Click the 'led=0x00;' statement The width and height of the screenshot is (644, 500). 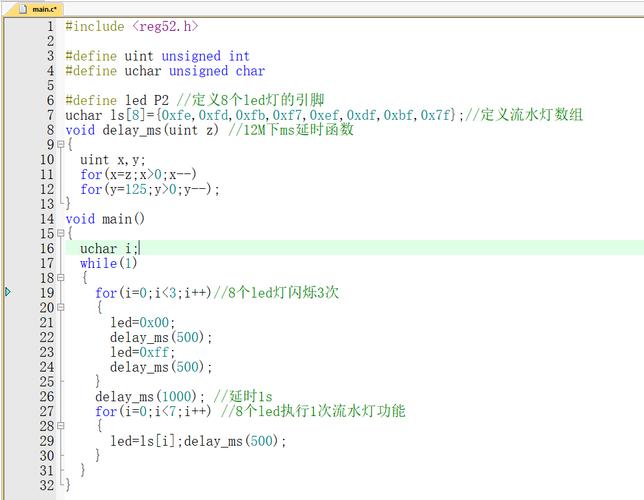(x=143, y=322)
